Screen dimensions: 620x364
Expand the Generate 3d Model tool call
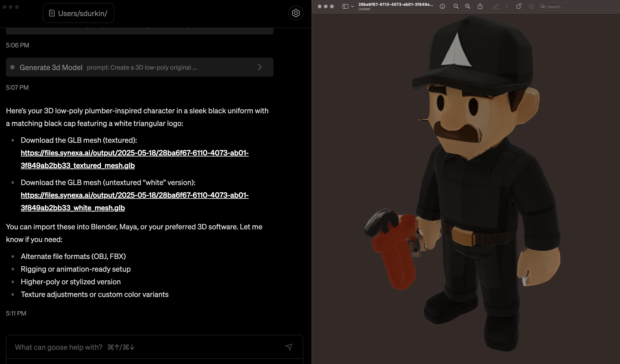pyautogui.click(x=260, y=67)
